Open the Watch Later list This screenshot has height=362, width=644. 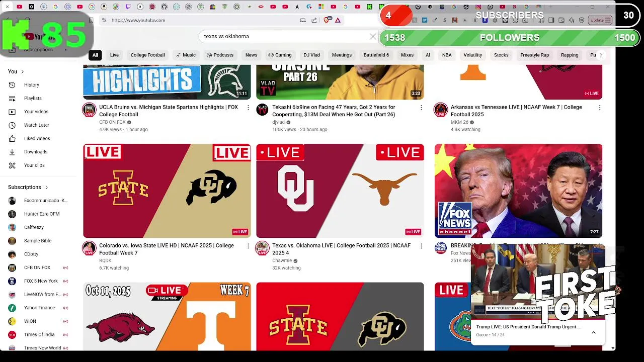37,125
